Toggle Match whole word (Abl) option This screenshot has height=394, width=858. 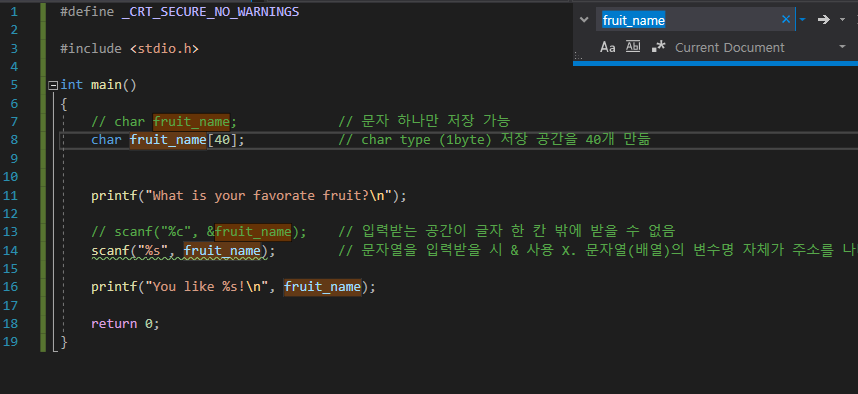633,47
